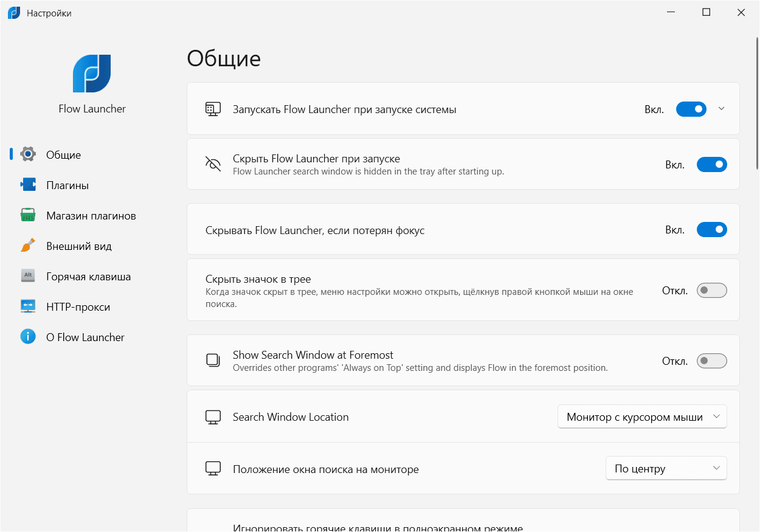This screenshot has width=760, height=532.
Task: Open the Монитор с курсором мыши dropdown
Action: tap(642, 417)
